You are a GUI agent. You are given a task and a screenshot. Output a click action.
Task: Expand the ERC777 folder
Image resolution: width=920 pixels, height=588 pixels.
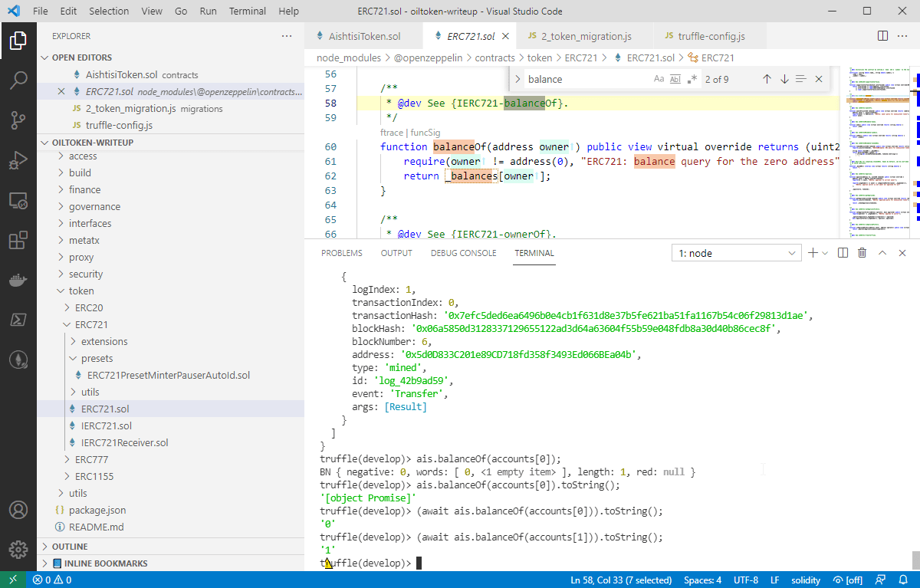click(x=170, y=459)
